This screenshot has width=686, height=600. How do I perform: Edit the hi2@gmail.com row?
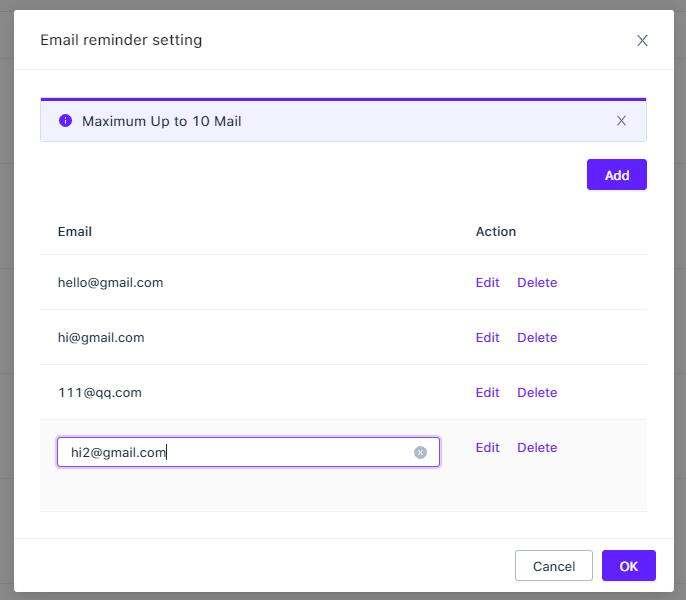tap(487, 447)
